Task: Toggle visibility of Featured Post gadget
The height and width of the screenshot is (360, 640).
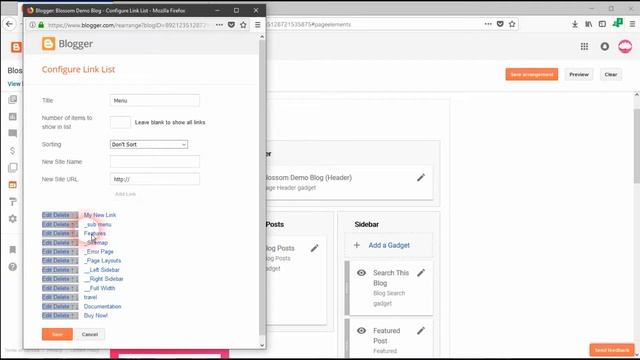Action: coord(361,331)
